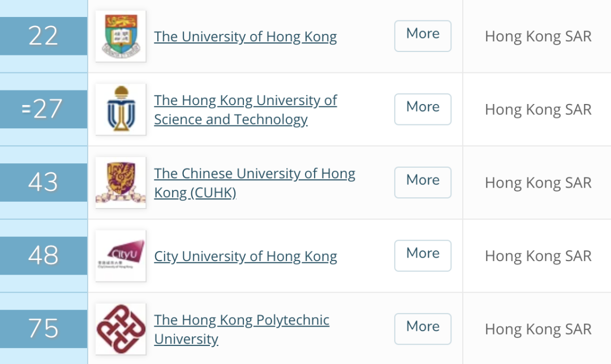This screenshot has height=364, width=611.
Task: Click the University of Hong Kong crest logo
Action: tap(121, 36)
